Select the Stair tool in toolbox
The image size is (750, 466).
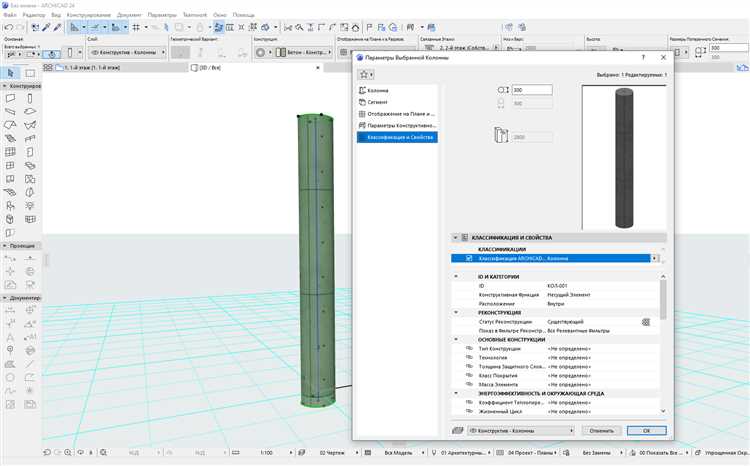tap(10, 138)
